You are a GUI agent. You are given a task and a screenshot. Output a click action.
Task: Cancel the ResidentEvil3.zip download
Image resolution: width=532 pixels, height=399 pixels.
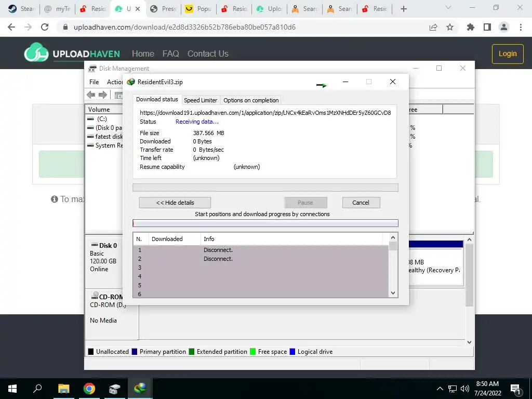361,203
